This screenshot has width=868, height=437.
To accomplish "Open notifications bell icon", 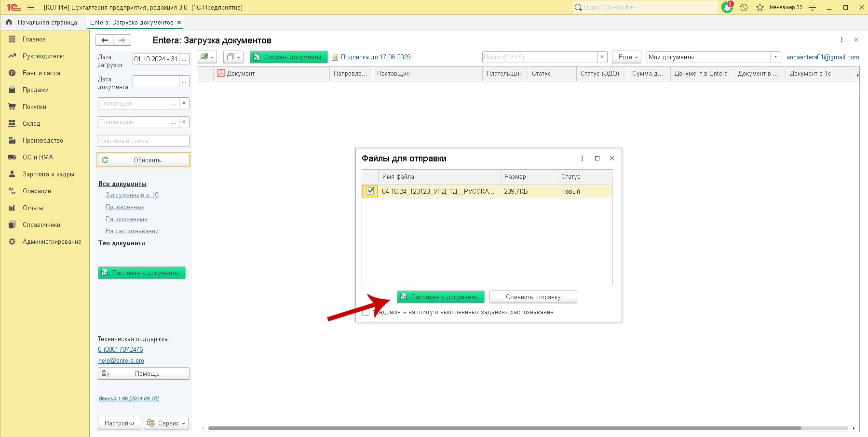I will (x=727, y=7).
